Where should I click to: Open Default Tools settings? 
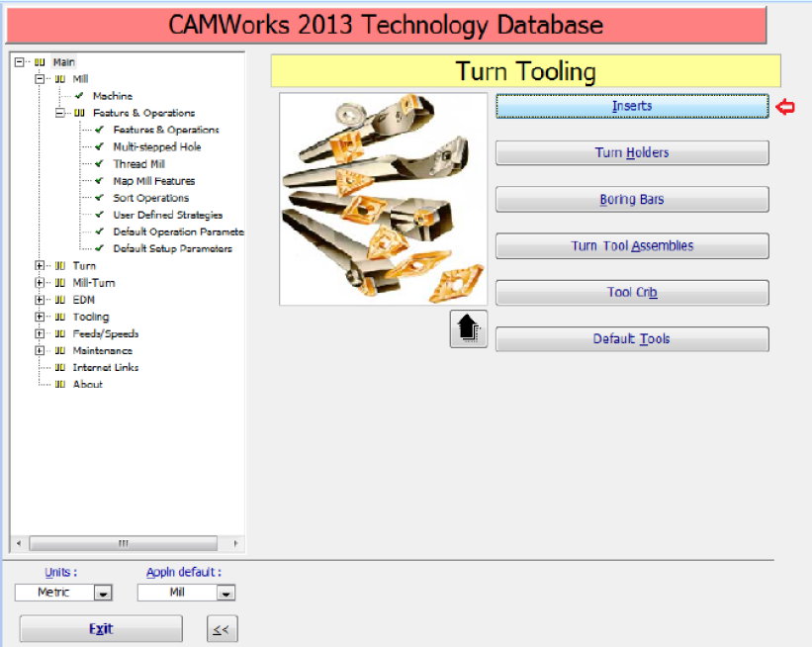coord(632,339)
